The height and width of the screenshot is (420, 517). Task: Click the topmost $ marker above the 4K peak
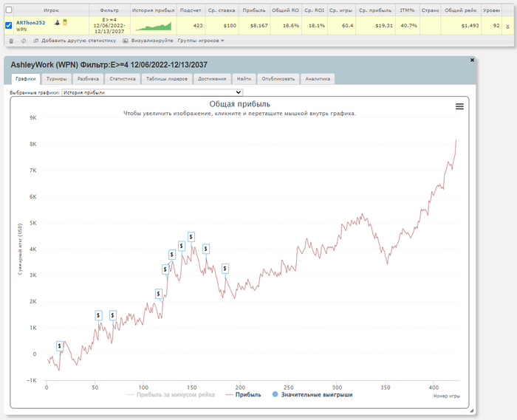pyautogui.click(x=191, y=237)
